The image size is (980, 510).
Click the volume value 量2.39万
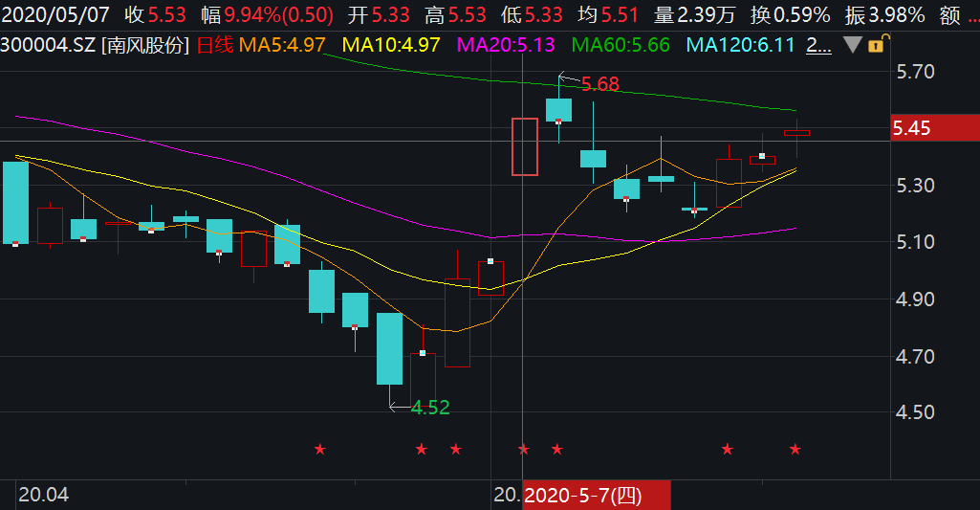click(x=694, y=14)
